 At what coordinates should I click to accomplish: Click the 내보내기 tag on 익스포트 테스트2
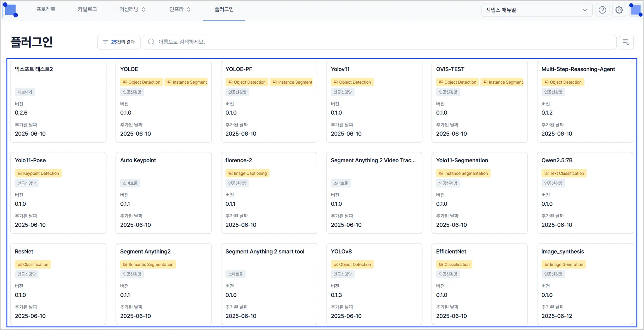[x=25, y=92]
